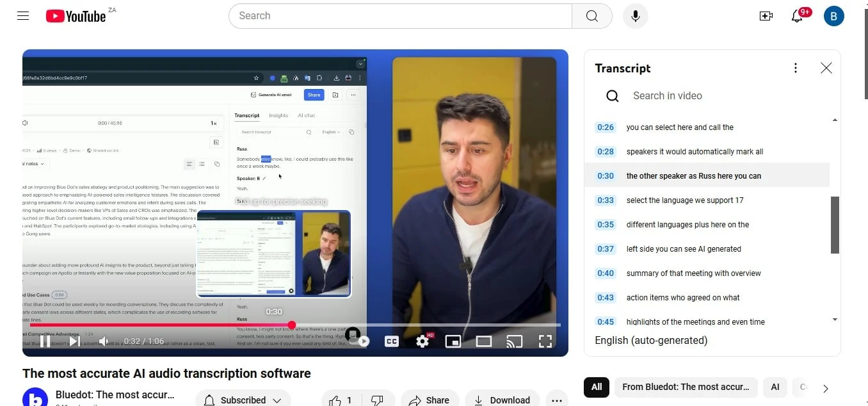Jump to 'select the language we support 17'

pyautogui.click(x=707, y=200)
